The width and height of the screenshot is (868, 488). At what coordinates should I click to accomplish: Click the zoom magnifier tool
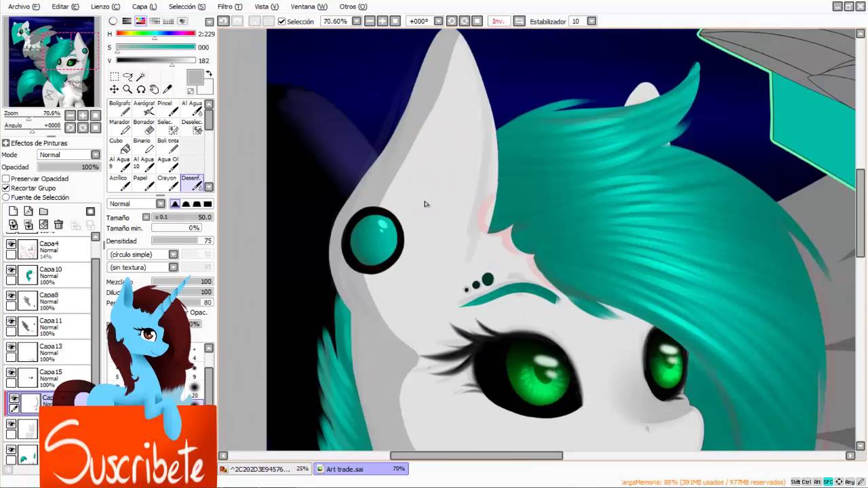coord(127,89)
